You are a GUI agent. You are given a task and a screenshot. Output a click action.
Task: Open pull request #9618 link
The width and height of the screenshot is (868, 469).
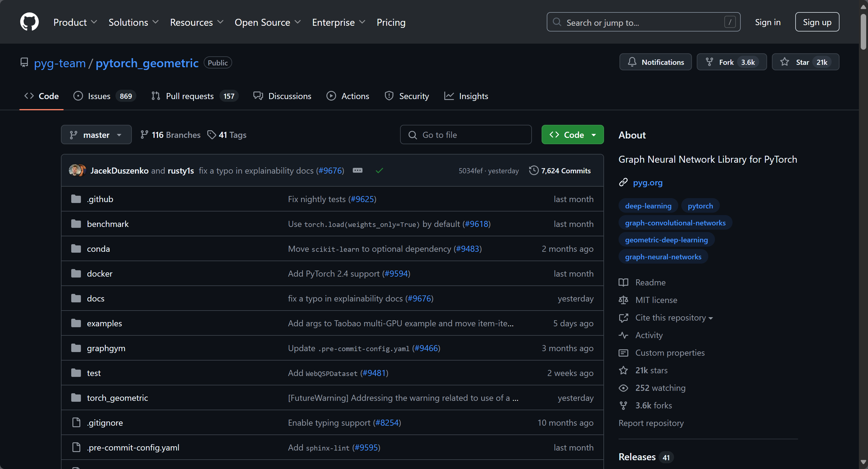476,224
